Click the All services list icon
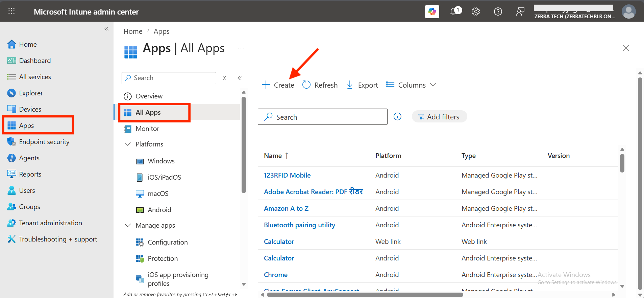 (x=11, y=77)
